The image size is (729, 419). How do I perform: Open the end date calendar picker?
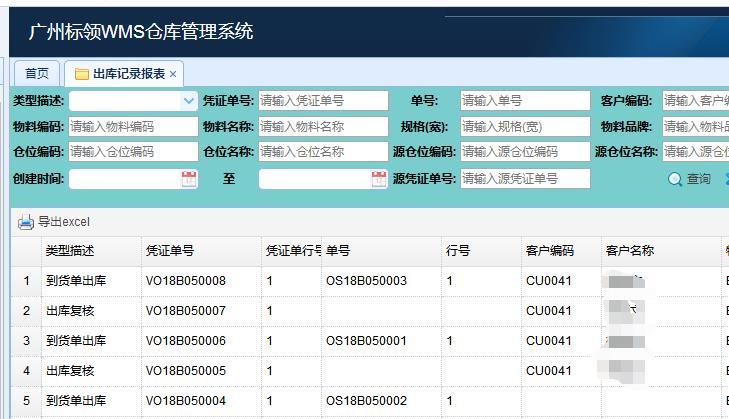point(379,179)
